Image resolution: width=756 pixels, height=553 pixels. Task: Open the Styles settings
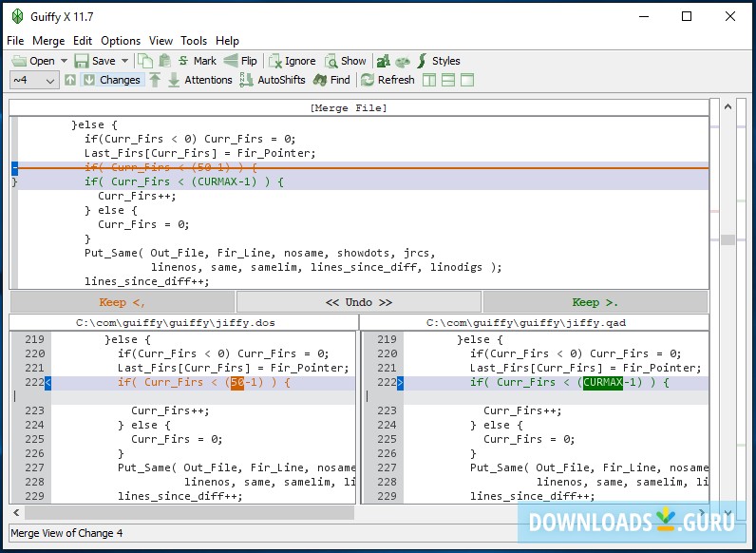tap(438, 61)
